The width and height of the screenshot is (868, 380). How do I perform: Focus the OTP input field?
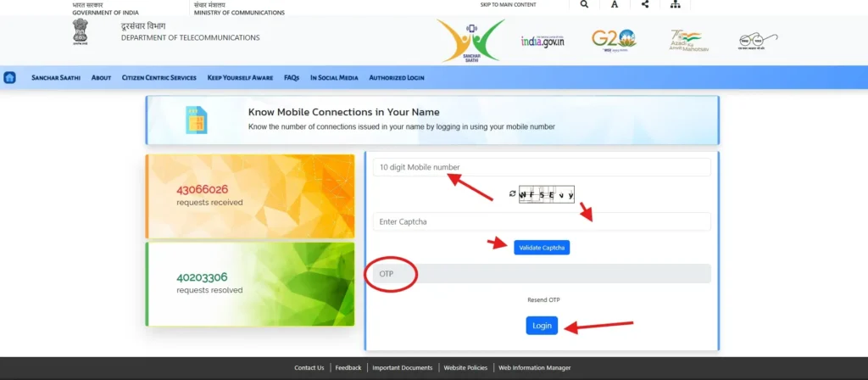point(542,274)
